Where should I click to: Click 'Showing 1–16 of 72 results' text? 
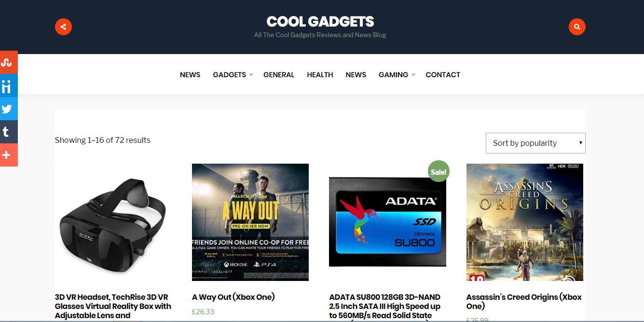103,140
